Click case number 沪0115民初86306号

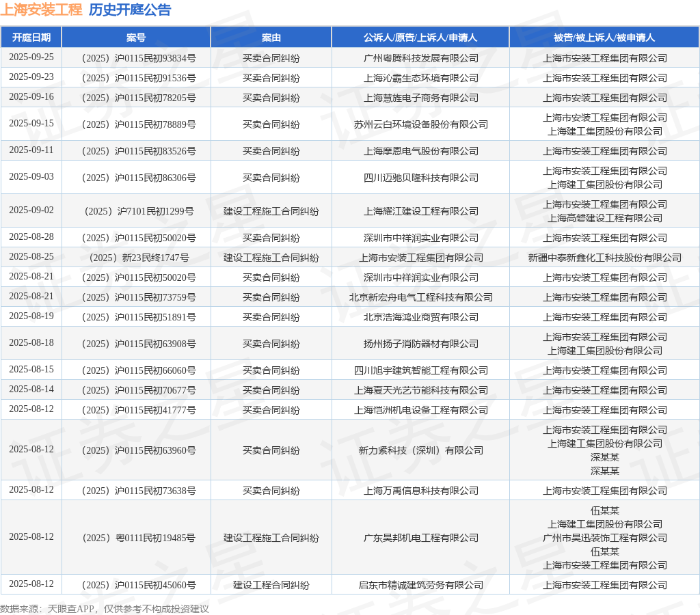coord(139,178)
